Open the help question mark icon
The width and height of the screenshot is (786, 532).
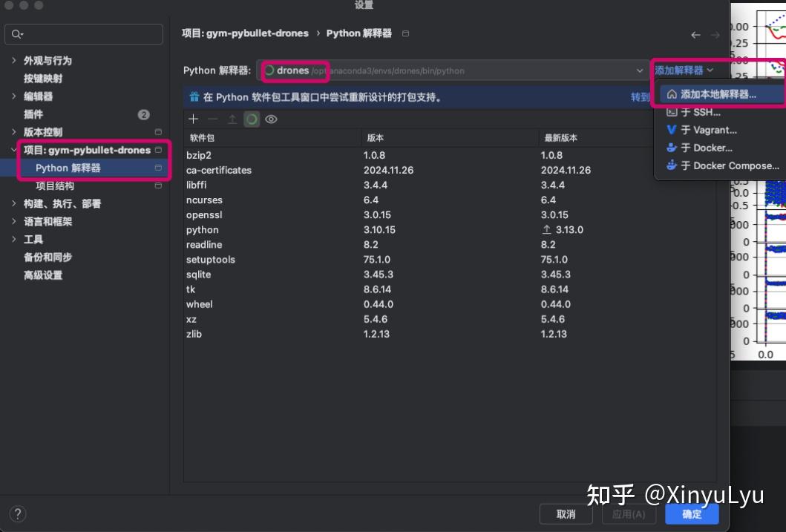(x=17, y=513)
